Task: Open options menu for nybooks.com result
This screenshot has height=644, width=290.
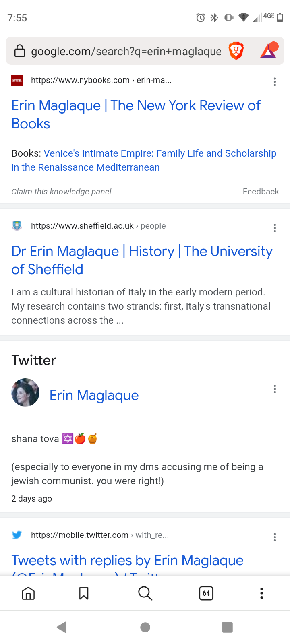Action: 275,82
